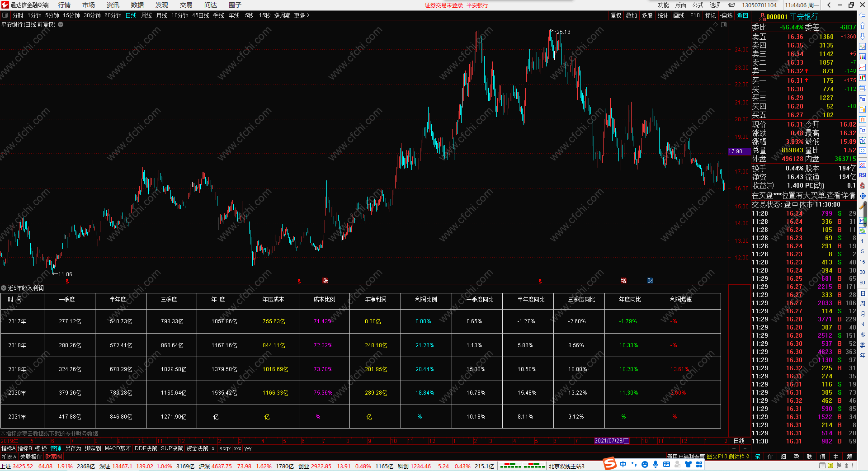Image resolution: width=868 pixels, height=471 pixels.
Task: Open the Sogou soft keyboard icon
Action: [666, 464]
